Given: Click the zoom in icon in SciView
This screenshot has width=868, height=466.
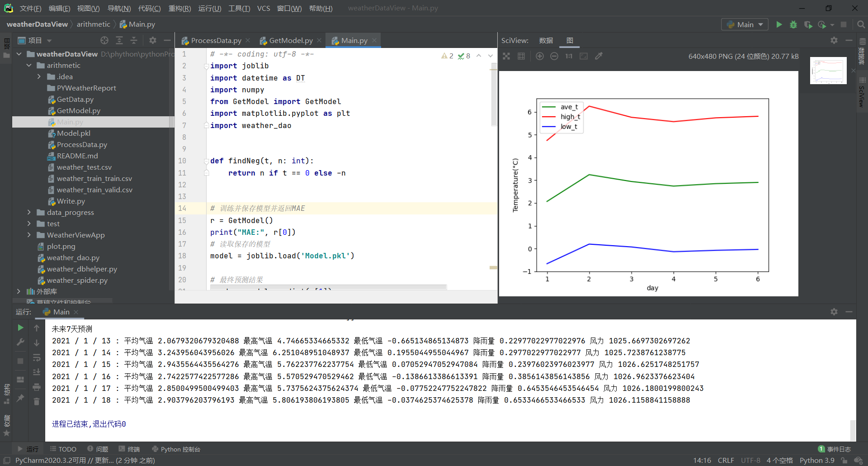Looking at the screenshot, I should [x=540, y=56].
